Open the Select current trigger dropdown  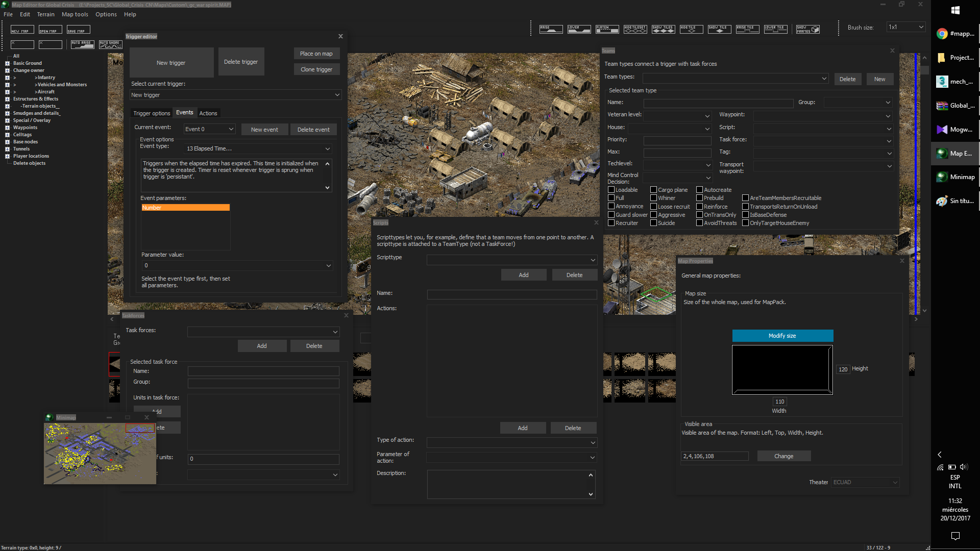pos(235,95)
